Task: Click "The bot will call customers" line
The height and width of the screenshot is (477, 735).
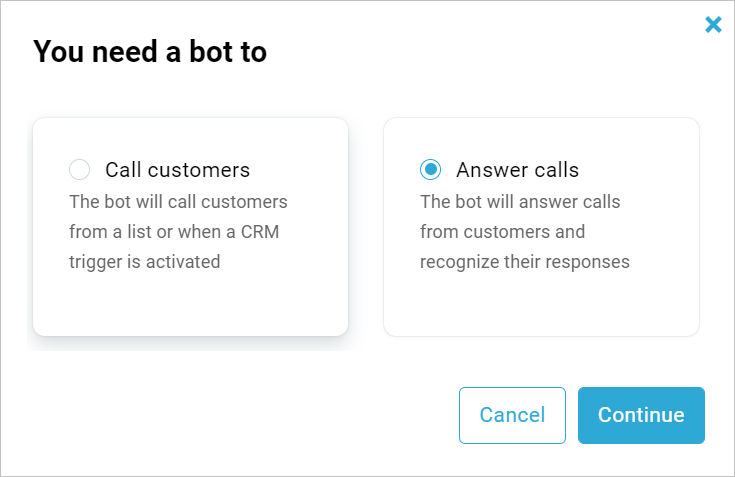Action: point(178,202)
